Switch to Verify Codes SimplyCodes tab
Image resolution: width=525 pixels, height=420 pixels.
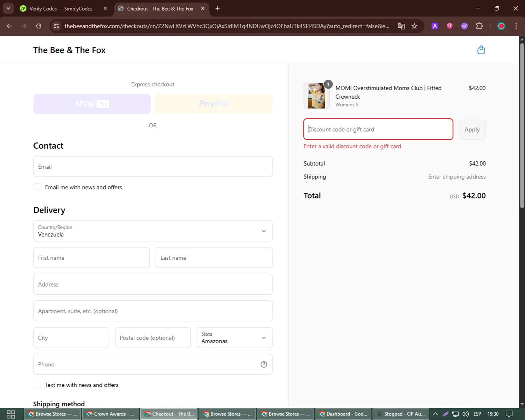(x=61, y=8)
